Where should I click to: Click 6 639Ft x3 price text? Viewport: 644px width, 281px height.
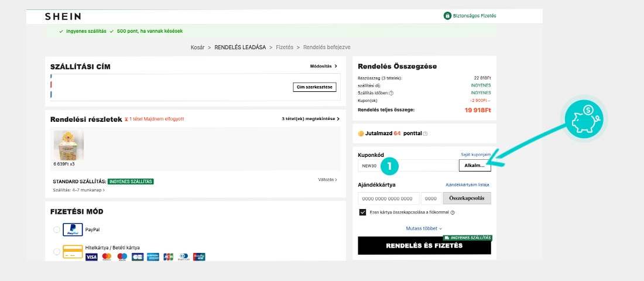click(64, 164)
